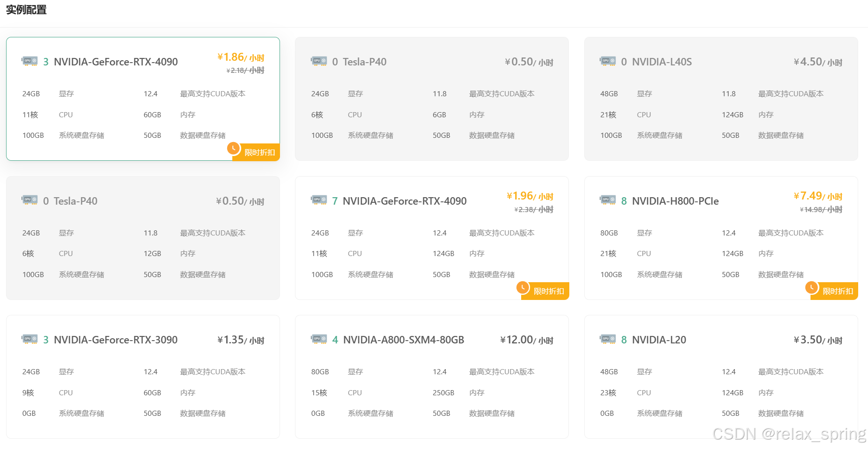The image size is (868, 449).
Task: Click 48GB 显存 value on NVIDIA-L40S card
Action: tap(609, 93)
